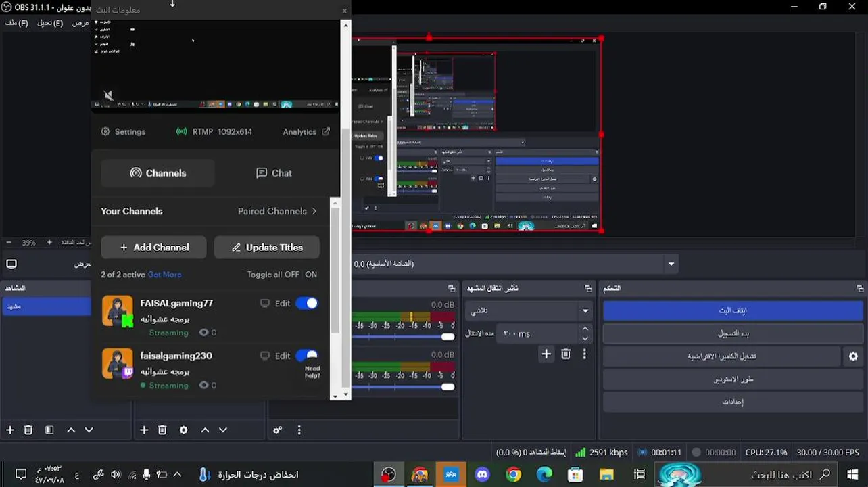
Task: Open virtual camera settings gear icon
Action: (x=853, y=356)
